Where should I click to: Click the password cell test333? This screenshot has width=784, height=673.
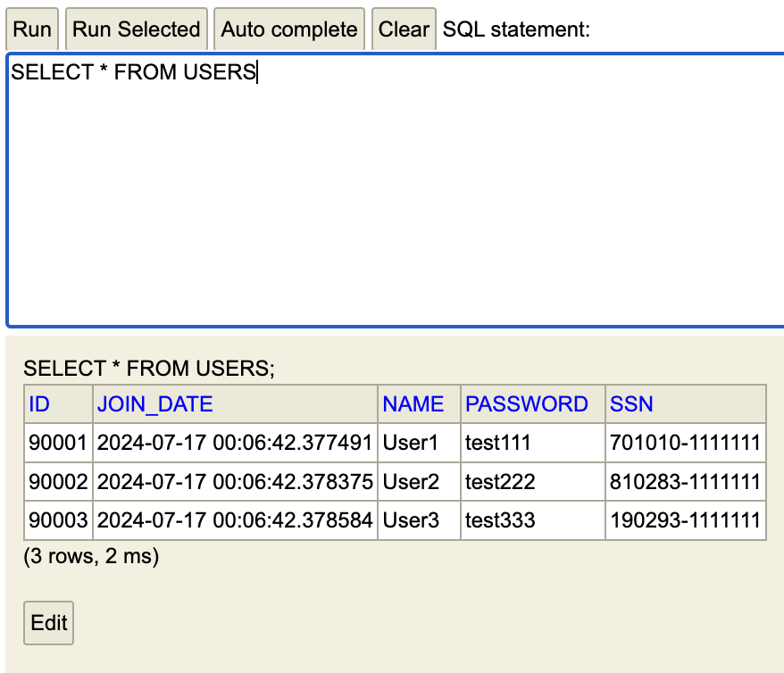point(532,520)
